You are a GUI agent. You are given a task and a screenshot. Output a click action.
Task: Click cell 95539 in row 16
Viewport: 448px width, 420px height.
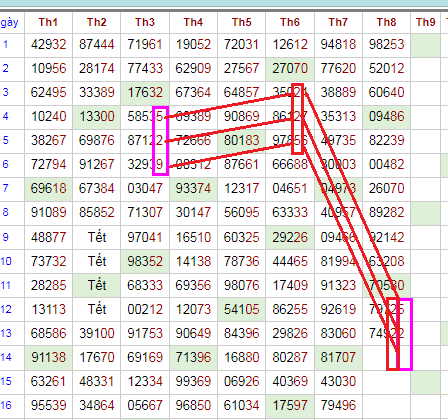click(x=48, y=405)
